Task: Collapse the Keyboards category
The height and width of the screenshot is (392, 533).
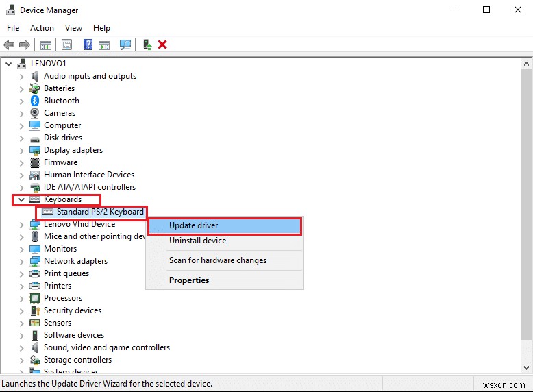Action: point(21,199)
